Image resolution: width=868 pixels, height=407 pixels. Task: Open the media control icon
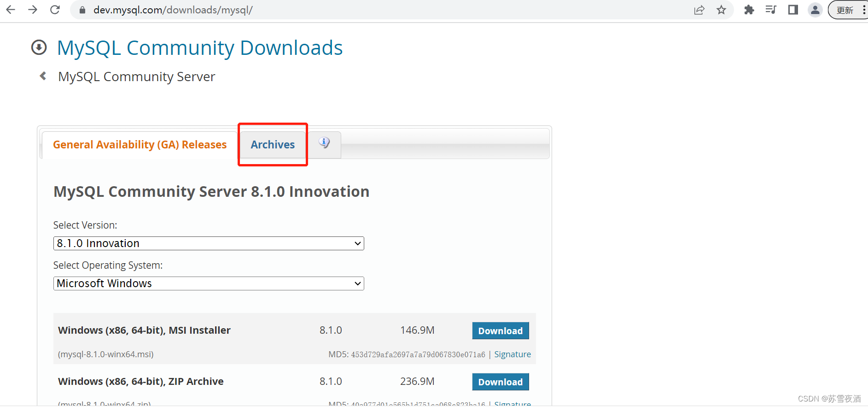point(771,10)
